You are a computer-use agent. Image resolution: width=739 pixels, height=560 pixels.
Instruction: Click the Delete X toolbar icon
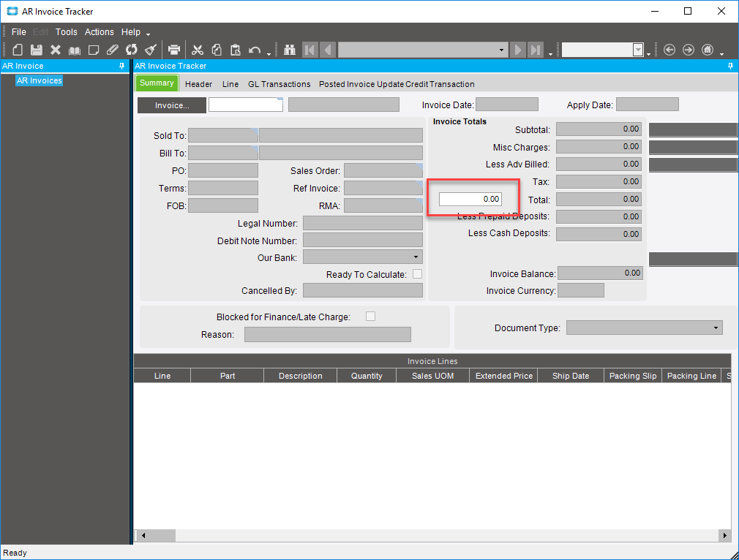56,50
